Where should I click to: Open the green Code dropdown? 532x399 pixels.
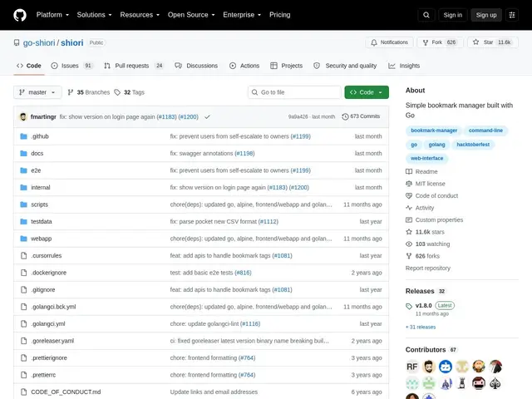[x=367, y=92]
